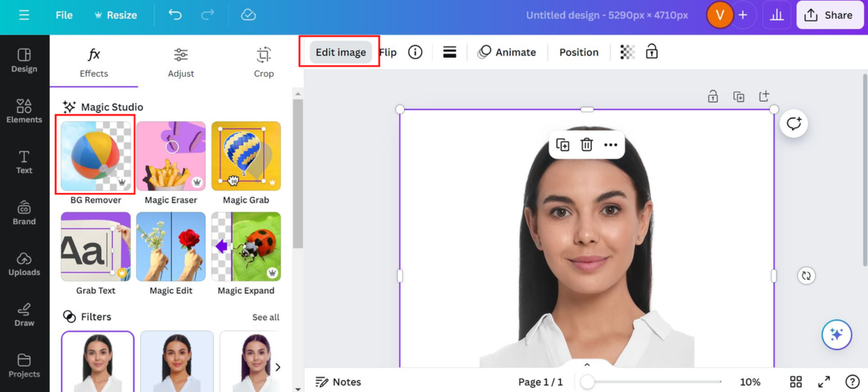Open the hamburger main menu
868x392 pixels.
click(24, 15)
